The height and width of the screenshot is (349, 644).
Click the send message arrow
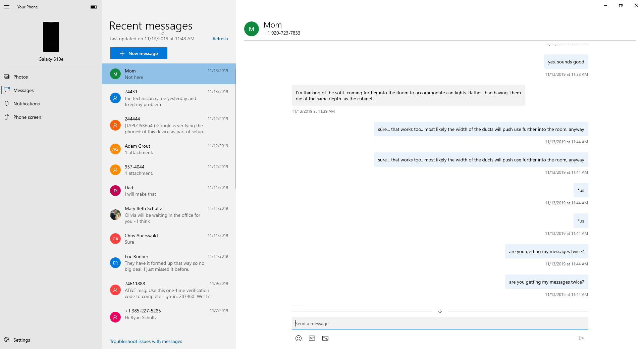(581, 338)
